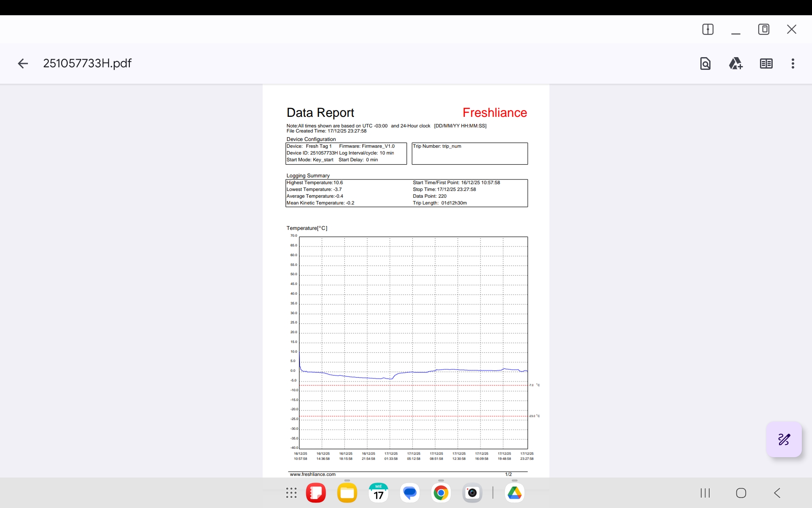The height and width of the screenshot is (508, 812).
Task: Tap the back arrow beside the file name
Action: point(23,63)
